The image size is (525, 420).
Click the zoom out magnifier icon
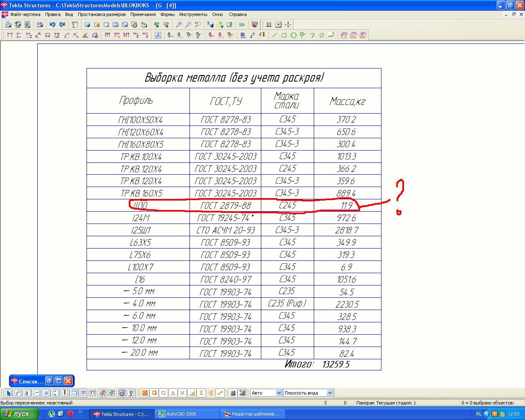(x=188, y=25)
